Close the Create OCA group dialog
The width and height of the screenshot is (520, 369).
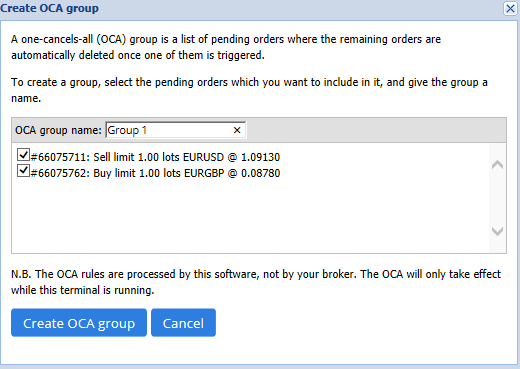click(x=510, y=9)
